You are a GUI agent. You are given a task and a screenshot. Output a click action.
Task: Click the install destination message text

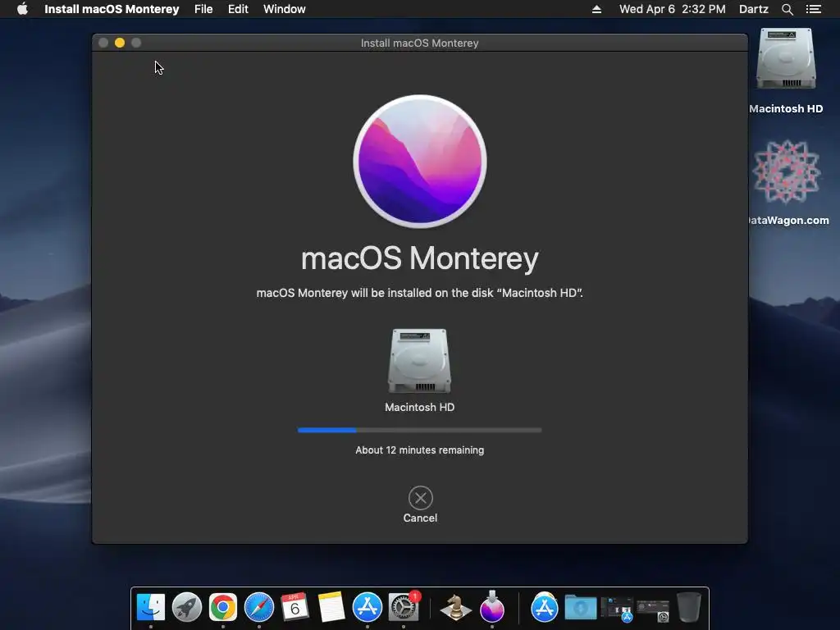click(419, 293)
